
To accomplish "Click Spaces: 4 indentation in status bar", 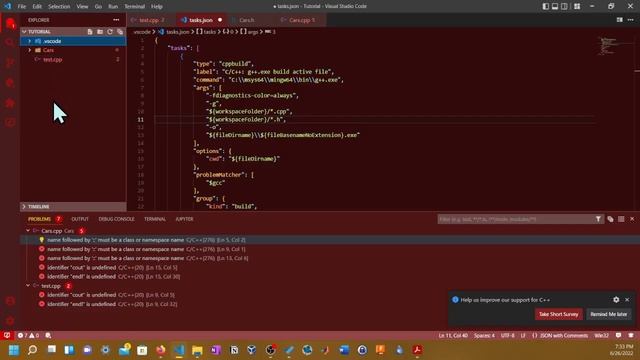I will tap(484, 336).
